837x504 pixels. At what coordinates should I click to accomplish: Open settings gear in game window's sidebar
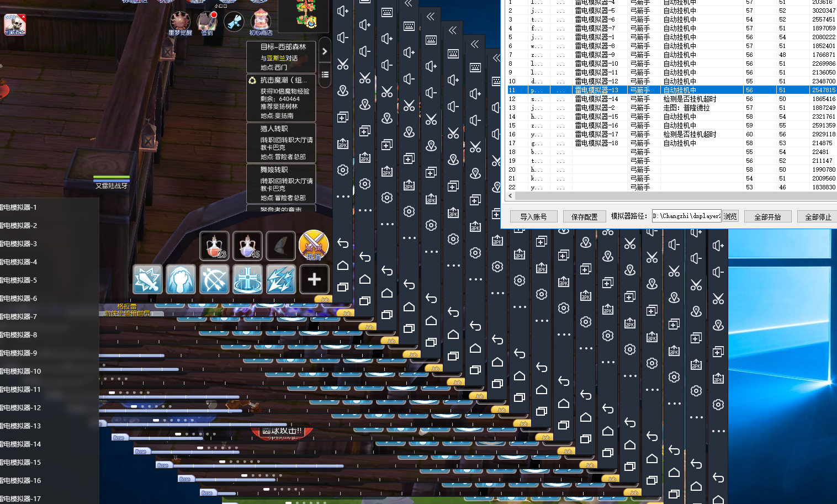(x=343, y=170)
